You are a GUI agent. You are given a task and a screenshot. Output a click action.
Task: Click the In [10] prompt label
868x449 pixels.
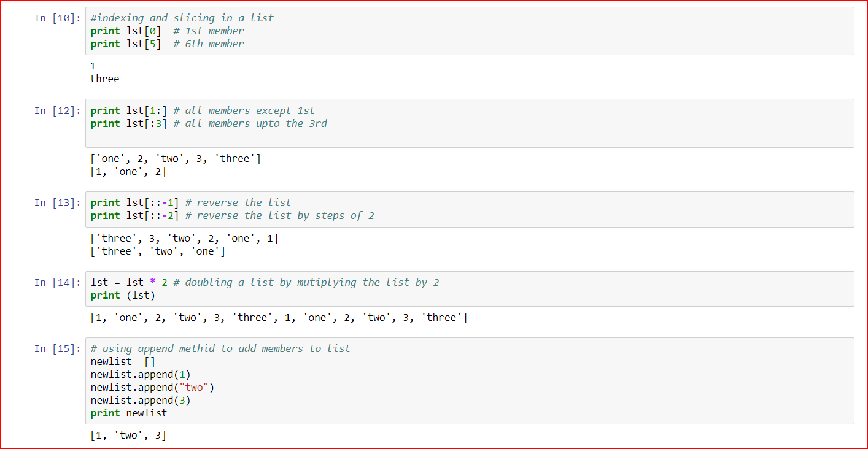point(58,18)
